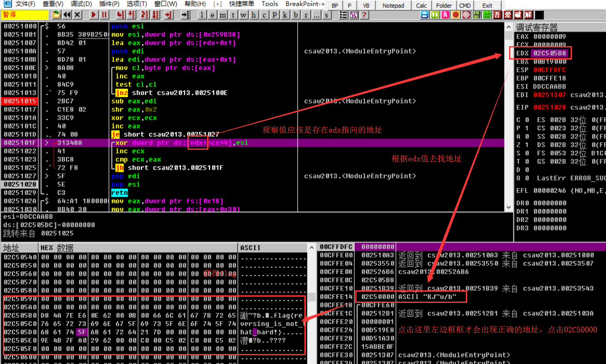Open the 帮助(H) menu
Screen dimensions: 606x364
(x=195, y=4)
